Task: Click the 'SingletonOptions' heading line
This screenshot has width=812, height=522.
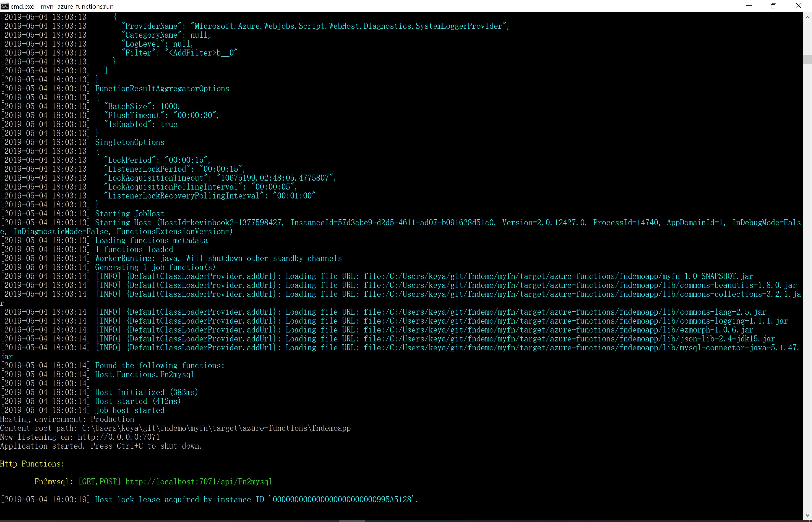Action: (x=82, y=142)
